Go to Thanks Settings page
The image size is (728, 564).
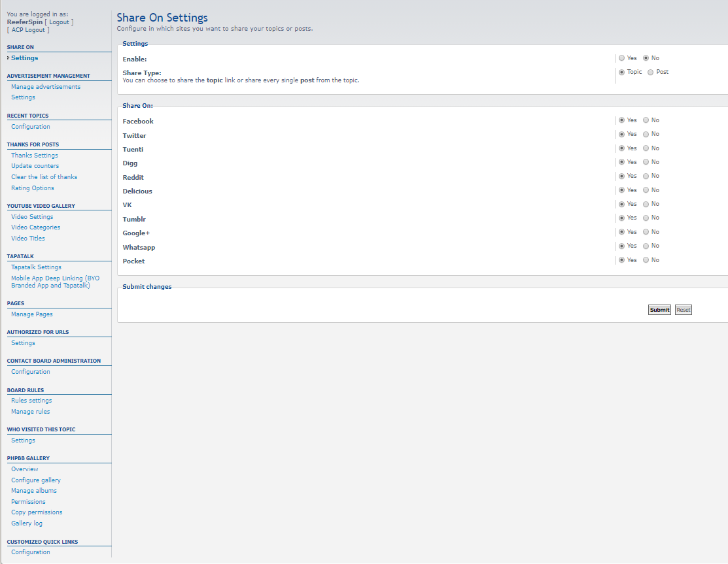(x=35, y=156)
